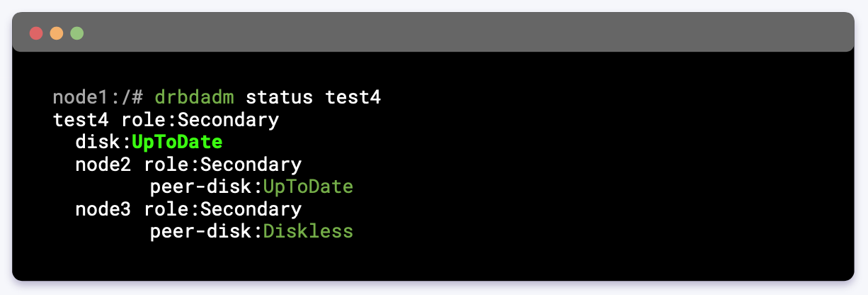Click node2's peer-disk UpToDate value
Image resolution: width=868 pixels, height=295 pixels.
tap(308, 188)
